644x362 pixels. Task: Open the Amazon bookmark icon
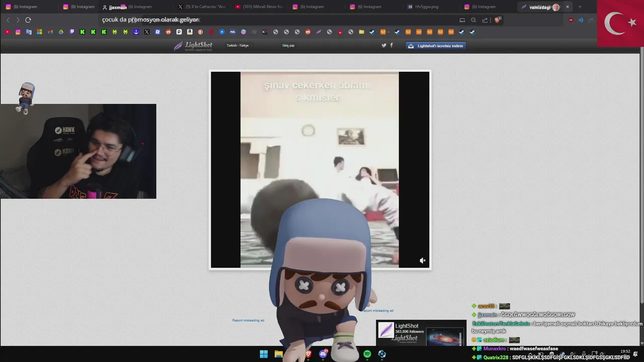190,32
